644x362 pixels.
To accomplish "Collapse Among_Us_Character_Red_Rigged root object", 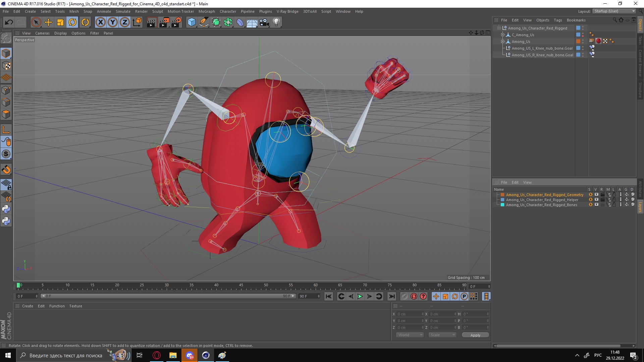I will tap(499, 28).
